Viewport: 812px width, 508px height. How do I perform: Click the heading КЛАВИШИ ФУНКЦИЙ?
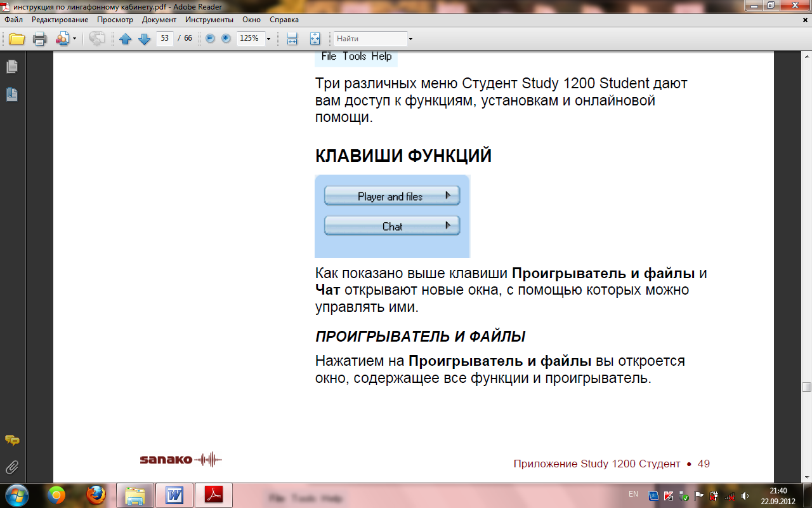403,156
